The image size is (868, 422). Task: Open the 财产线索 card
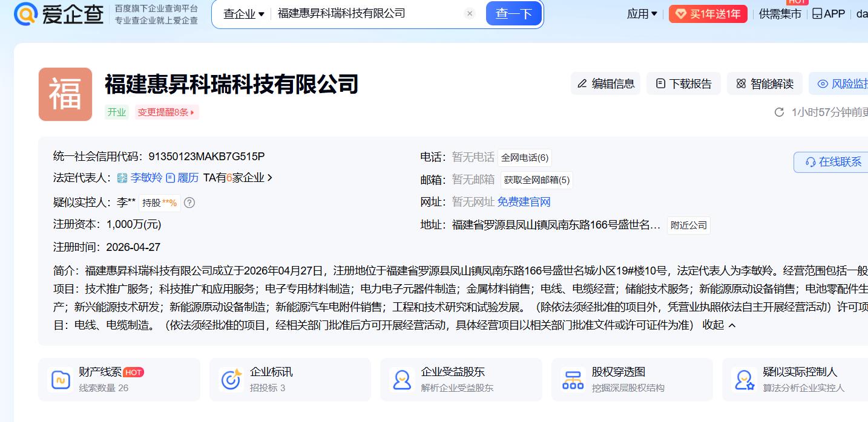click(x=119, y=379)
